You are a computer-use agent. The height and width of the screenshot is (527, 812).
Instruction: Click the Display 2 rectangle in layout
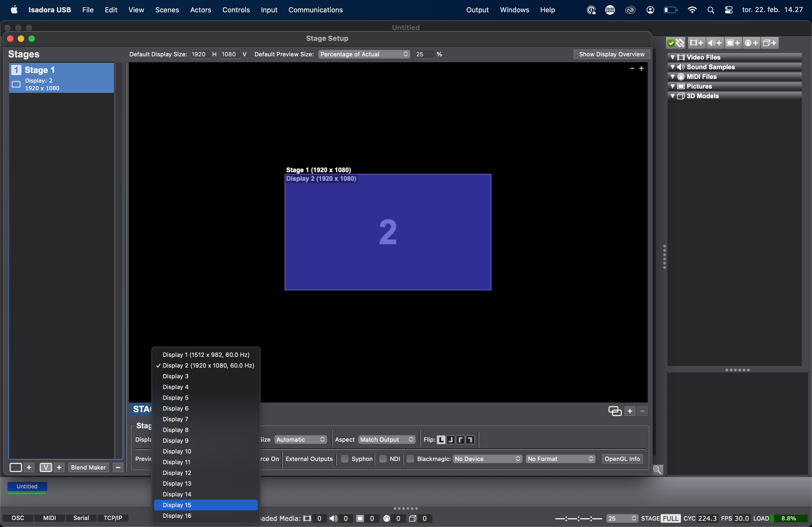tap(388, 232)
